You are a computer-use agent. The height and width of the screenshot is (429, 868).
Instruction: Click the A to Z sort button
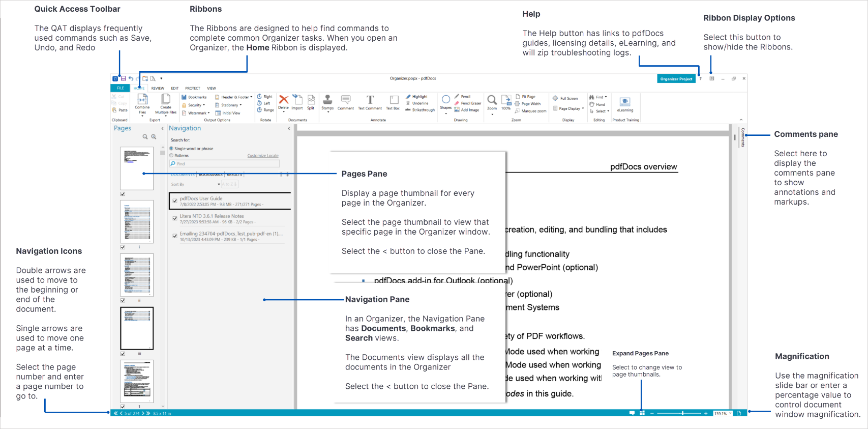pos(230,184)
